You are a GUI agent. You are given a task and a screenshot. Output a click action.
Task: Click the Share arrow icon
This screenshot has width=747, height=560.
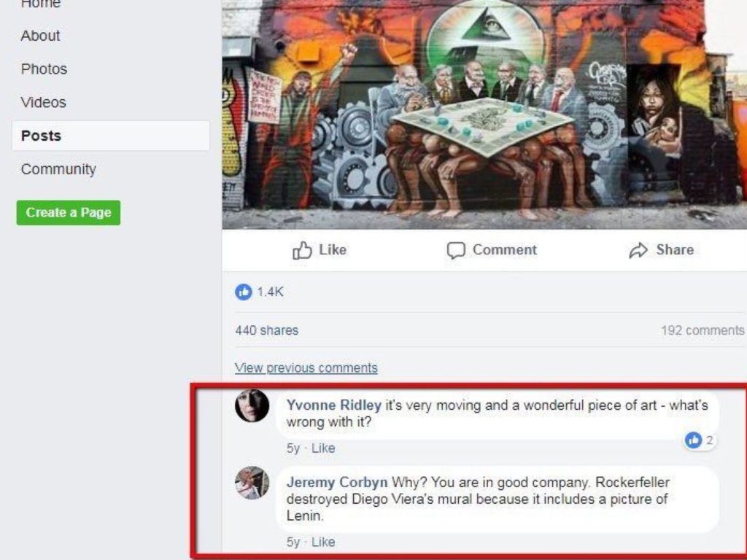pyautogui.click(x=638, y=250)
